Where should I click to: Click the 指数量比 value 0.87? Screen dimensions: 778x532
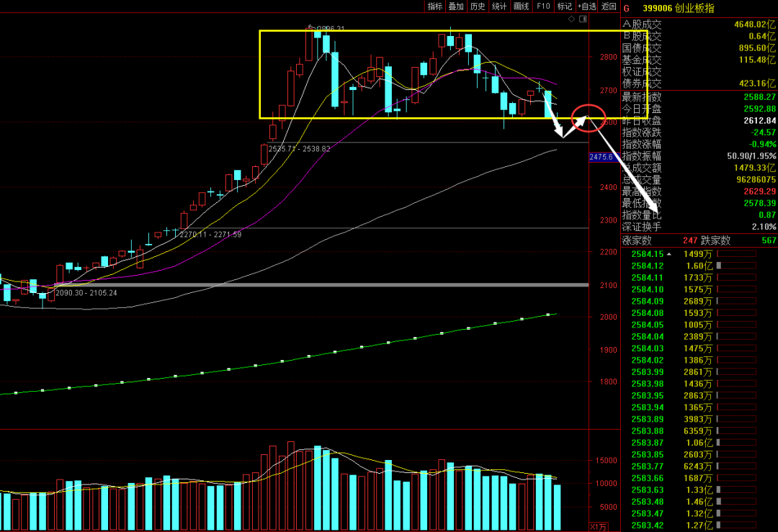click(x=767, y=215)
